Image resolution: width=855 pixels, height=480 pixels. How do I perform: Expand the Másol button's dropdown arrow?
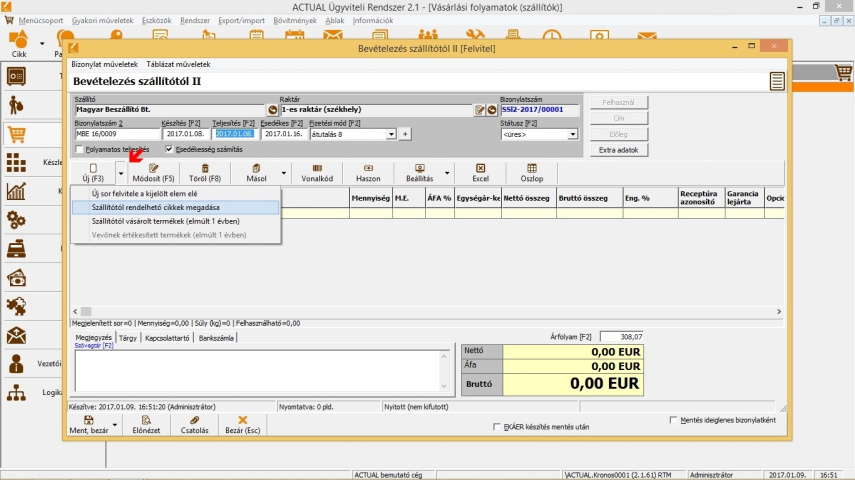[284, 173]
